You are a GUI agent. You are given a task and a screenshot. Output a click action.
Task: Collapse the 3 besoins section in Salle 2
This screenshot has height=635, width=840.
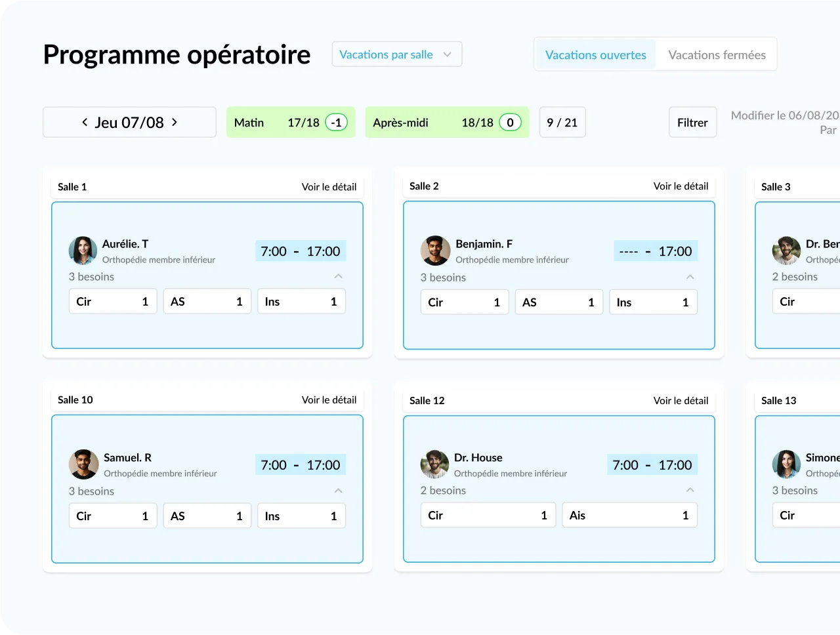pyautogui.click(x=690, y=277)
